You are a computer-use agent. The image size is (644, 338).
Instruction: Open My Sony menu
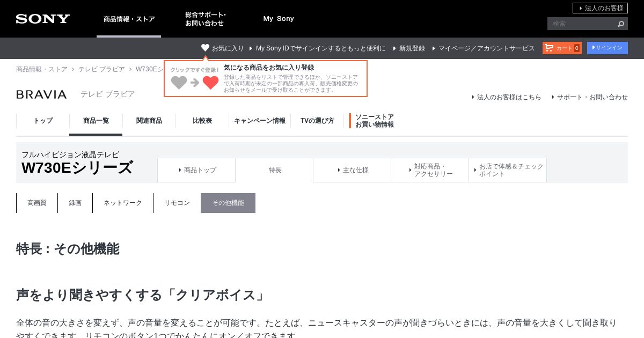point(279,19)
